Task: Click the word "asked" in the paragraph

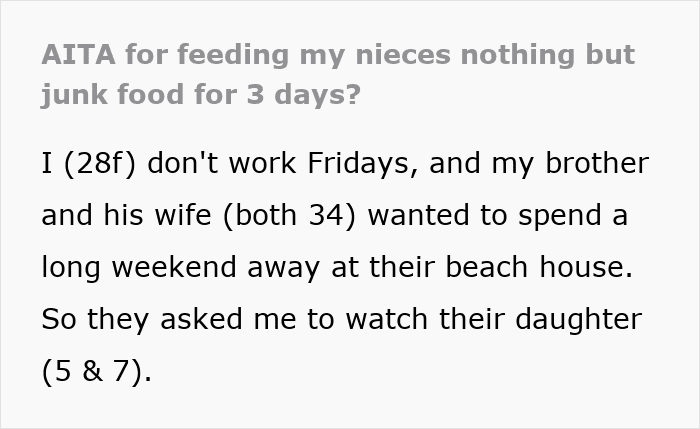Action: click(201, 319)
